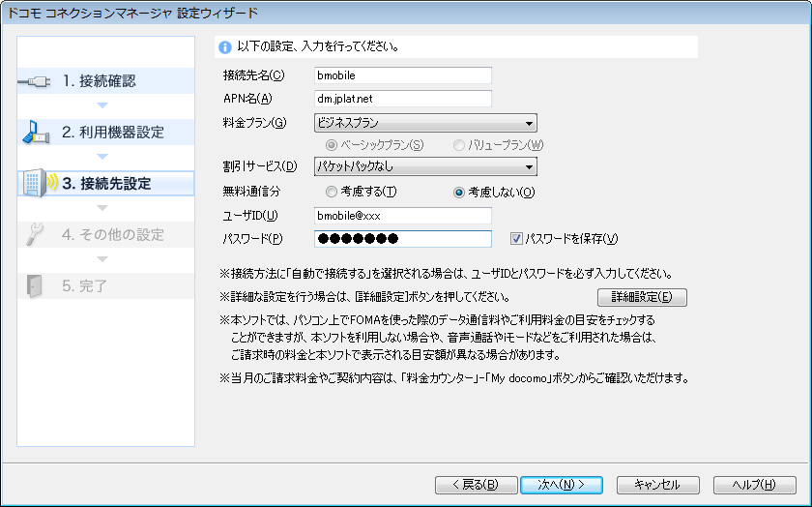This screenshot has width=812, height=507.
Task: Select the 考慮しない radio button
Action: click(459, 192)
